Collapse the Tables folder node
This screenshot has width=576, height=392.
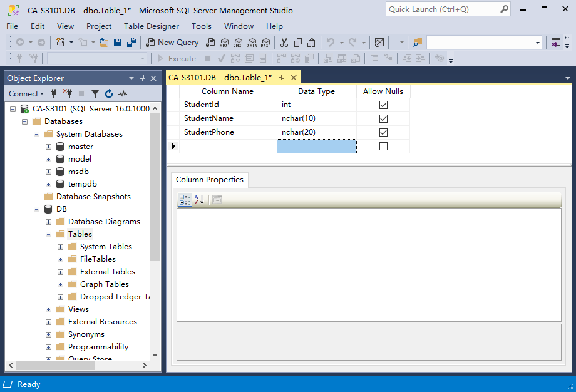(x=48, y=234)
